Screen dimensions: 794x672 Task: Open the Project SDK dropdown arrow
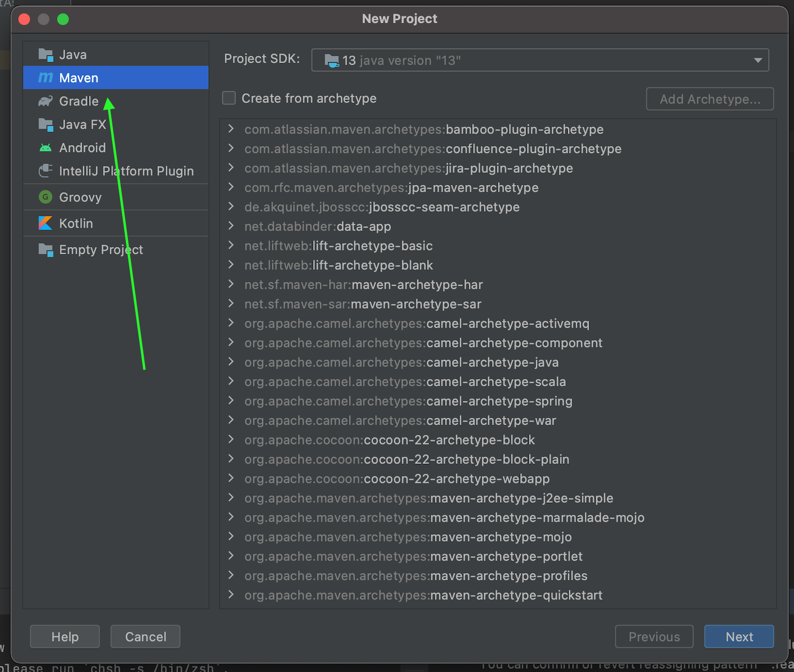758,60
